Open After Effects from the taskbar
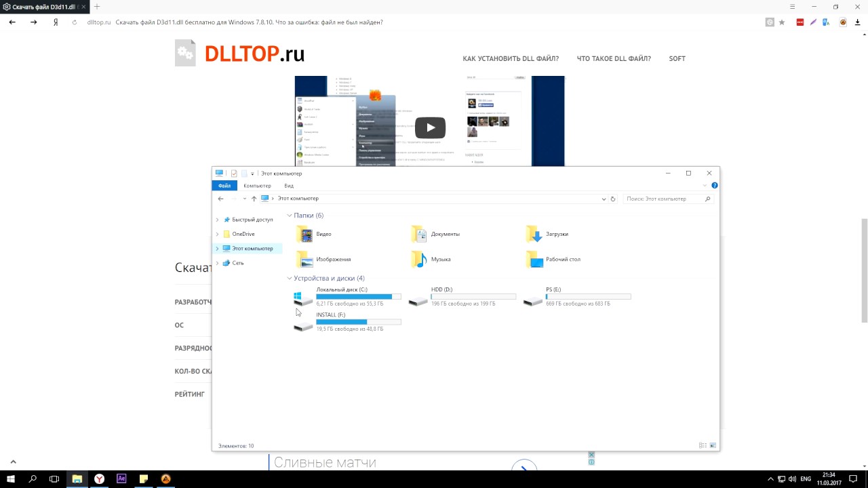This screenshot has width=868, height=488. (121, 479)
